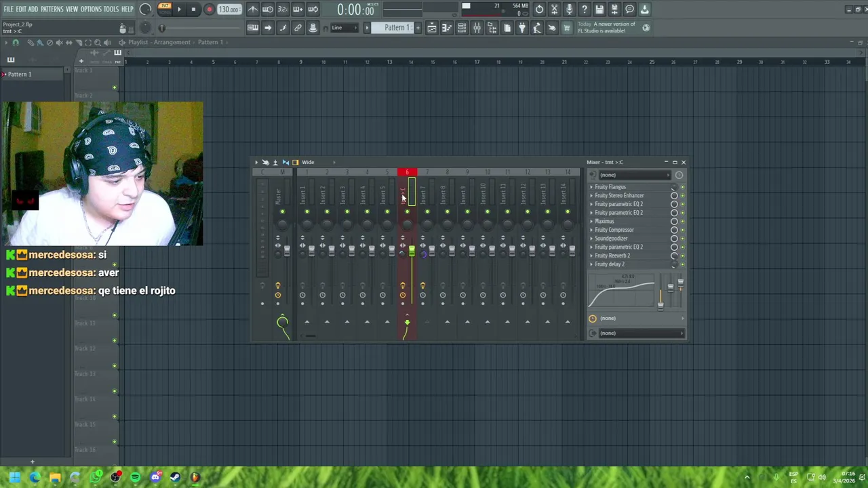Select the playlist zoom magnifier tool
Image resolution: width=868 pixels, height=488 pixels.
click(x=97, y=42)
